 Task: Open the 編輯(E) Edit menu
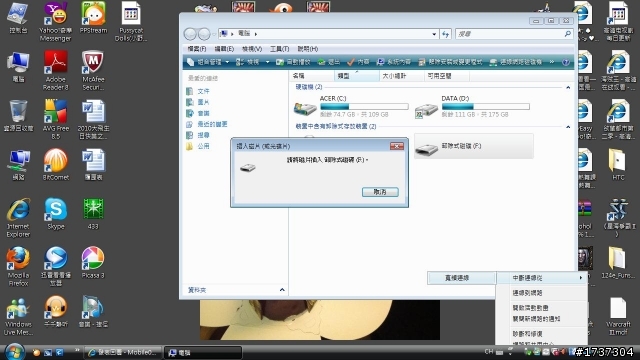pyautogui.click(x=224, y=49)
